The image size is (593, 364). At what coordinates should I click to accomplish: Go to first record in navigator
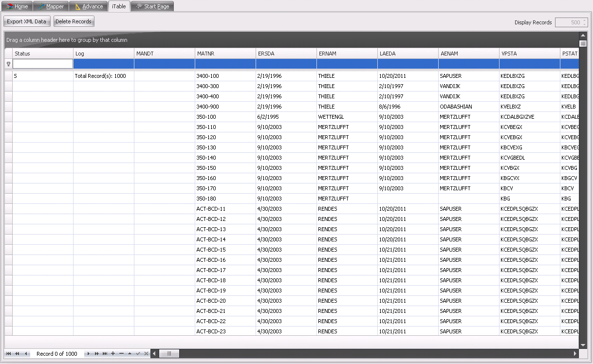click(9, 354)
